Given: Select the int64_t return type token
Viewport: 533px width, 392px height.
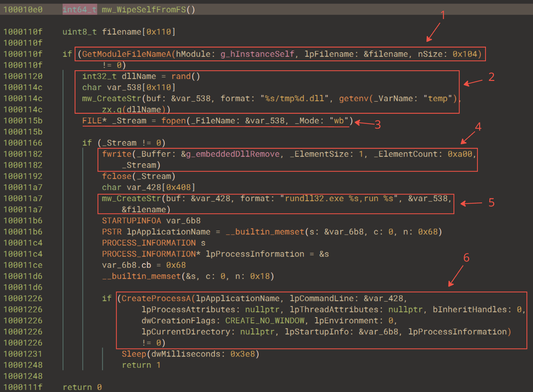Looking at the screenshot, I should tap(79, 10).
